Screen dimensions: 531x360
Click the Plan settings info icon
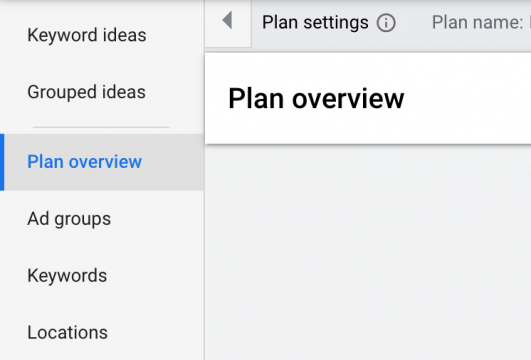[386, 23]
